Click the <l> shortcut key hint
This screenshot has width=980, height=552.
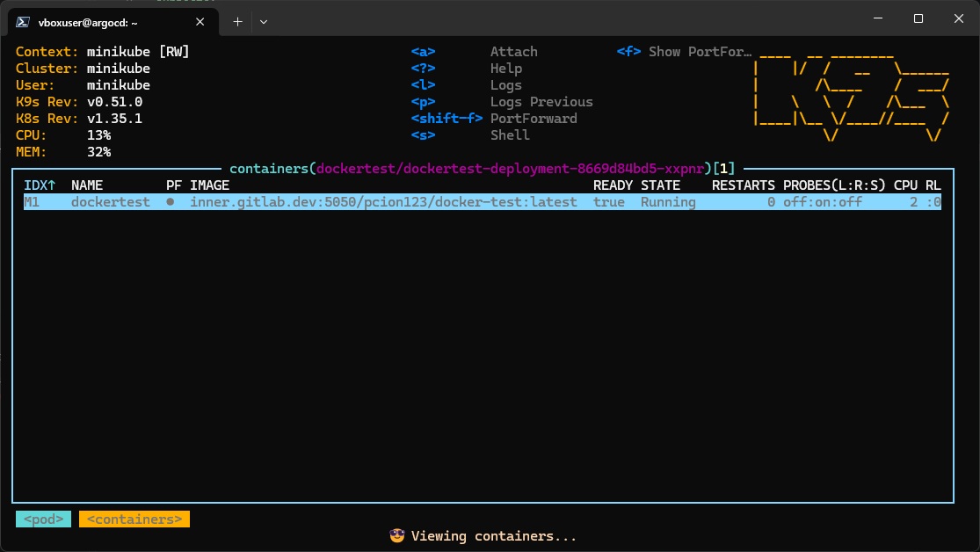(423, 85)
